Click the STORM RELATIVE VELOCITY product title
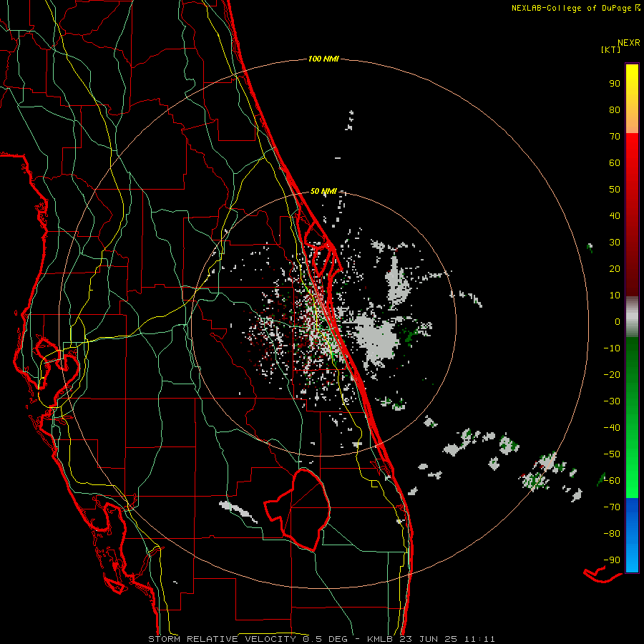 coord(222,639)
